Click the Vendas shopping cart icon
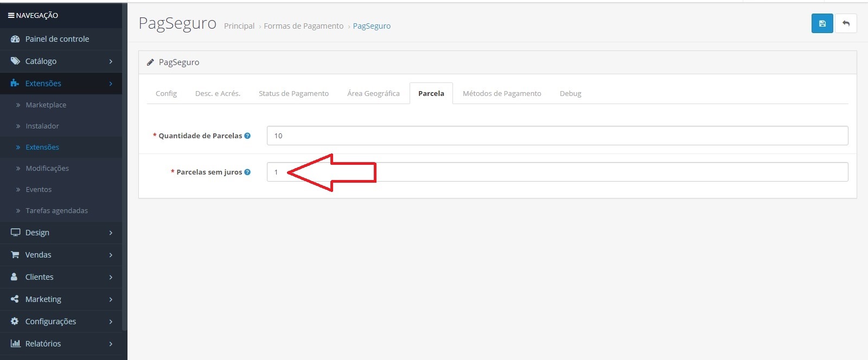The height and width of the screenshot is (360, 868). point(15,255)
